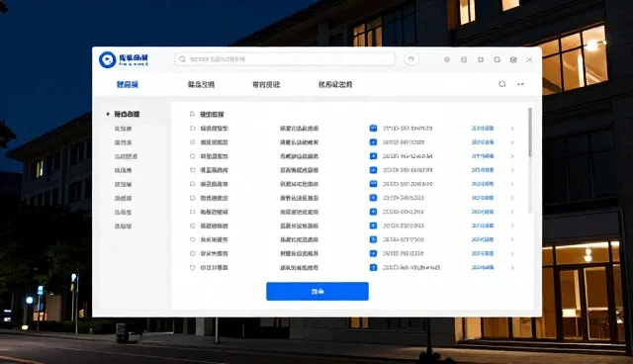
Task: Click the magnifier icon inside the search box
Action: point(182,59)
